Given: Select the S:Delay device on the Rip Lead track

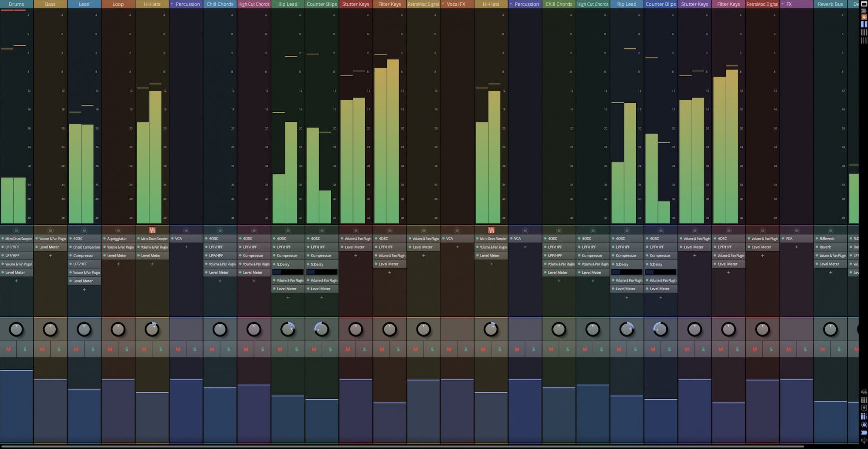Looking at the screenshot, I should 288,264.
